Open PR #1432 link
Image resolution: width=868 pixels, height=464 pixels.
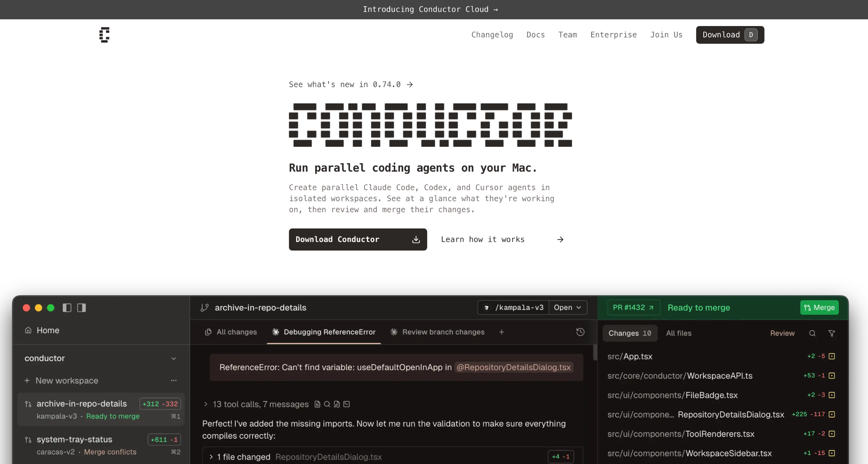coord(633,307)
